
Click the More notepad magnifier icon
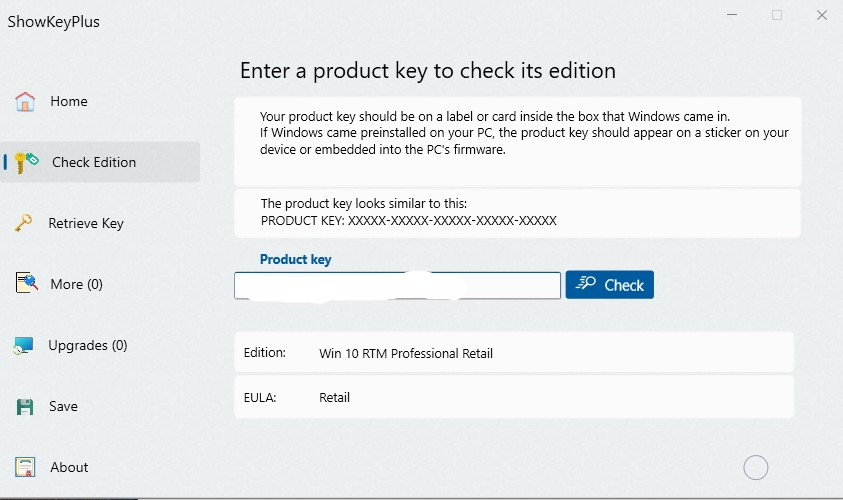pos(26,283)
